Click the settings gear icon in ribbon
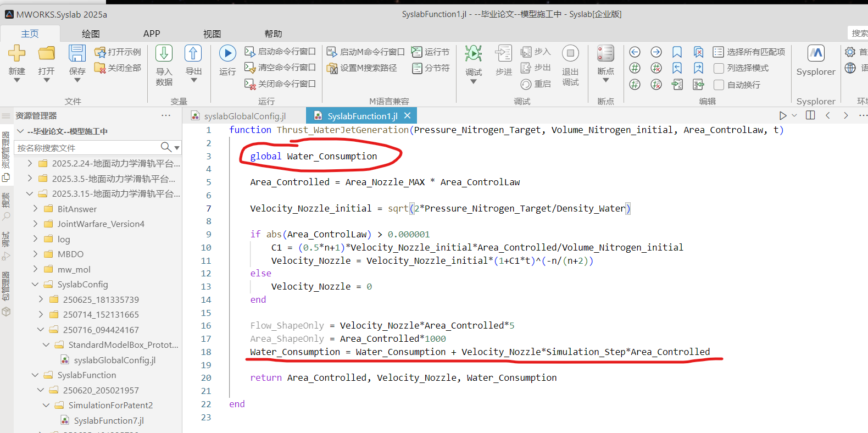Screen dimensions: 868x433 coord(850,52)
